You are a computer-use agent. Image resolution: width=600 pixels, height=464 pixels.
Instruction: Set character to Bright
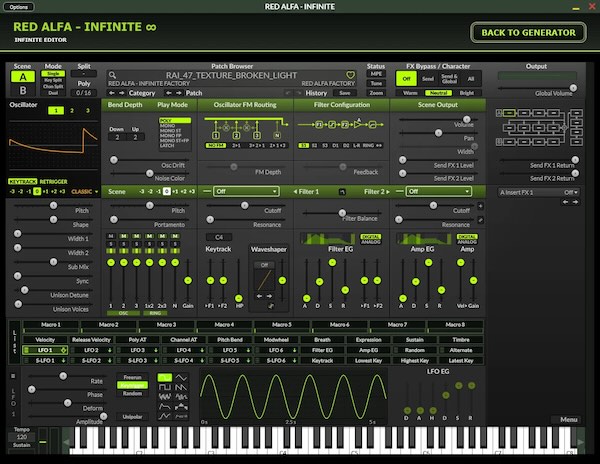(466, 93)
